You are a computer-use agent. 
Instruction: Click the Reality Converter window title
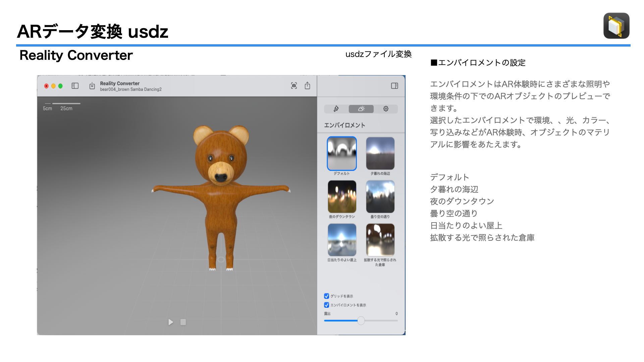coord(120,83)
